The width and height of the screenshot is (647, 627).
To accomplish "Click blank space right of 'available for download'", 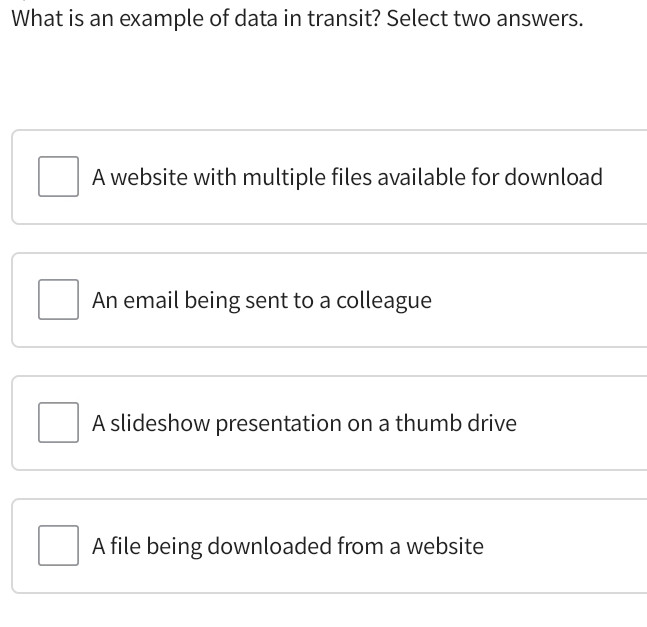I will pos(624,178).
